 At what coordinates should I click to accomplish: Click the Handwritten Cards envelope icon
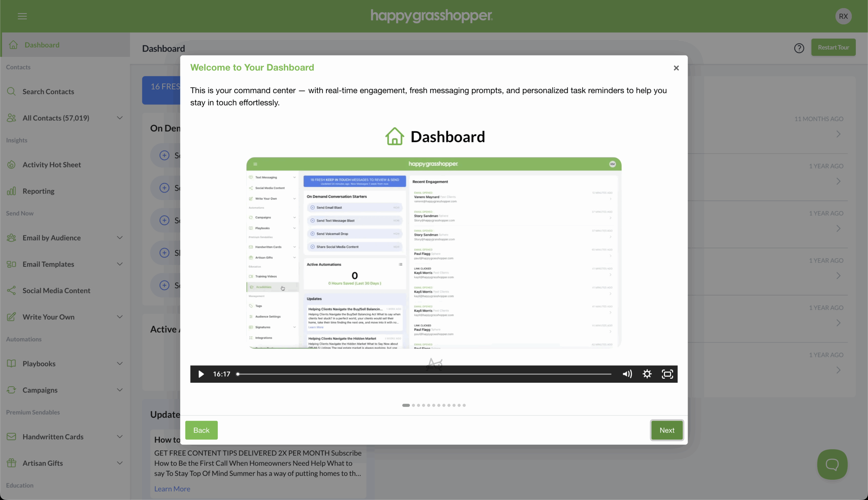pyautogui.click(x=11, y=437)
